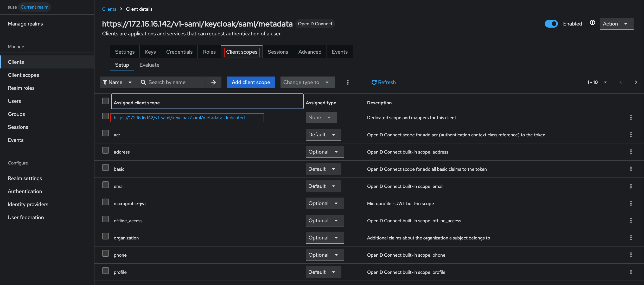The image size is (644, 285).
Task: Click the help question mark icon
Action: pos(592,23)
